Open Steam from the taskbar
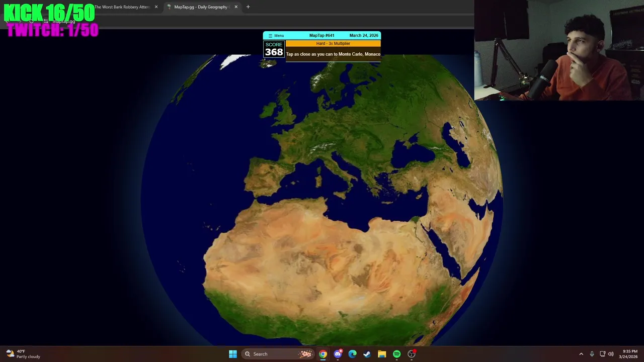The height and width of the screenshot is (362, 644). pyautogui.click(x=367, y=354)
